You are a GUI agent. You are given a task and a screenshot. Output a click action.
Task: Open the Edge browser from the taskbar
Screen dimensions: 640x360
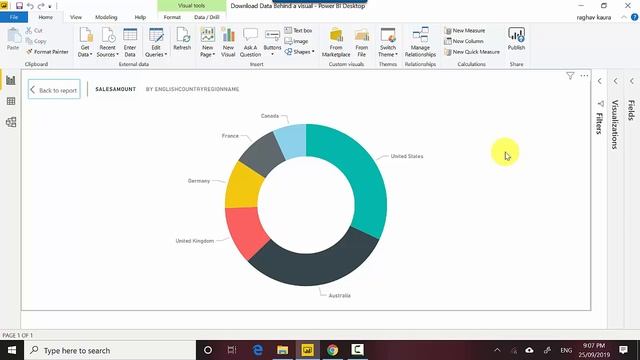tap(258, 350)
